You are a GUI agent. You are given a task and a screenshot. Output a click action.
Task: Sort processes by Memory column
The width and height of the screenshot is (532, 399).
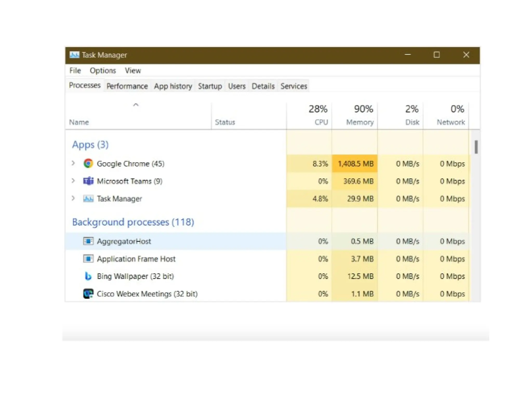coord(360,122)
